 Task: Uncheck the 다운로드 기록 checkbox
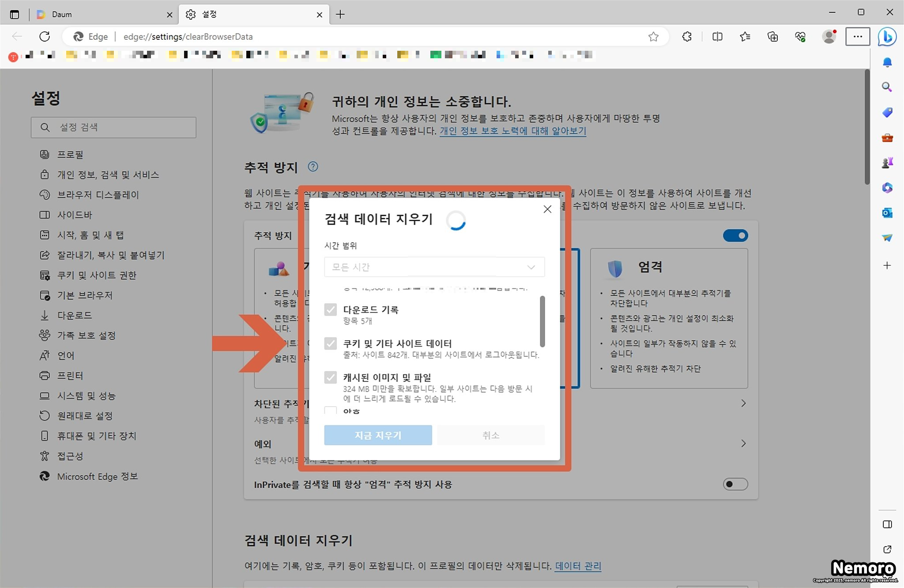(331, 309)
